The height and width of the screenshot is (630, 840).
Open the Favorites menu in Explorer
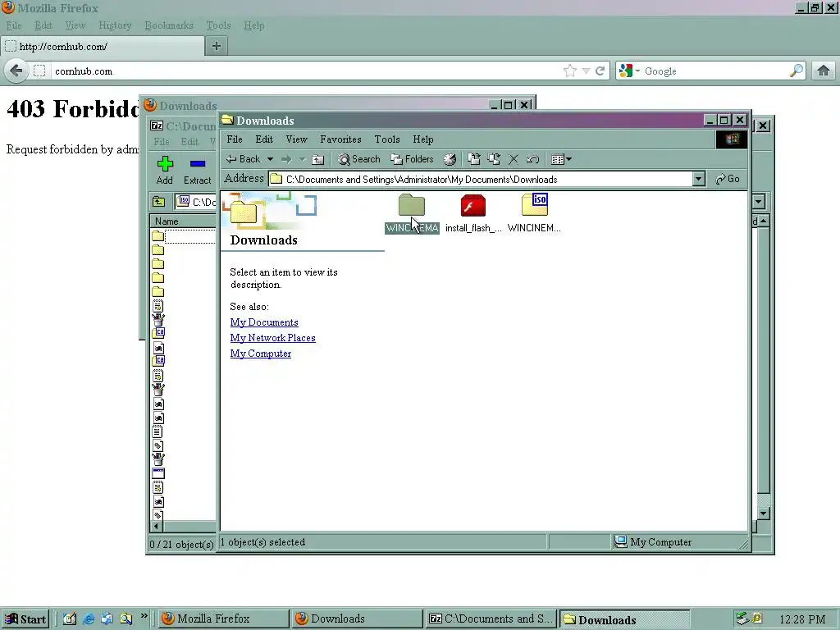[340, 139]
